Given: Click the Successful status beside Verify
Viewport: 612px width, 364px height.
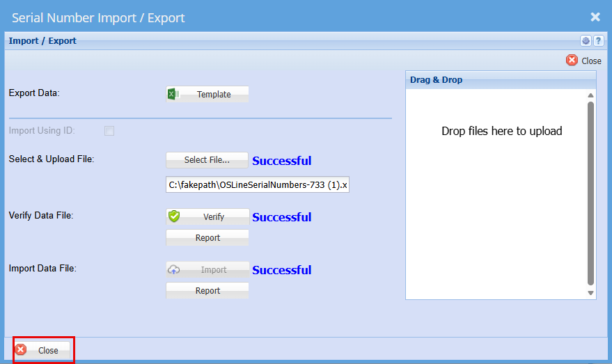Looking at the screenshot, I should [x=282, y=217].
